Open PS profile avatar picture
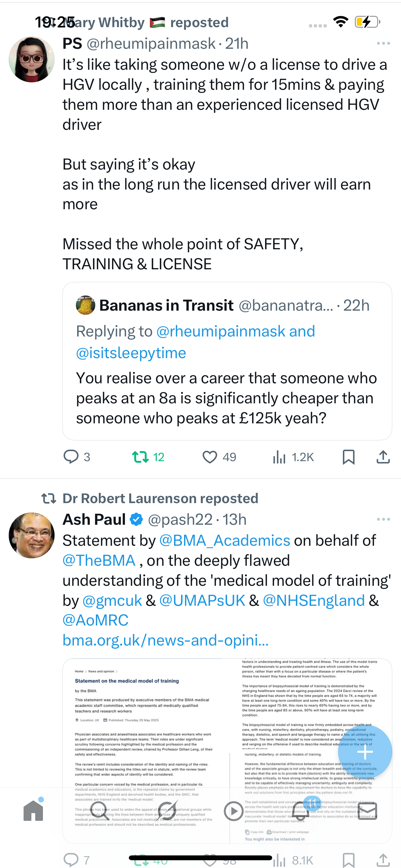The image size is (401, 868). click(x=32, y=60)
